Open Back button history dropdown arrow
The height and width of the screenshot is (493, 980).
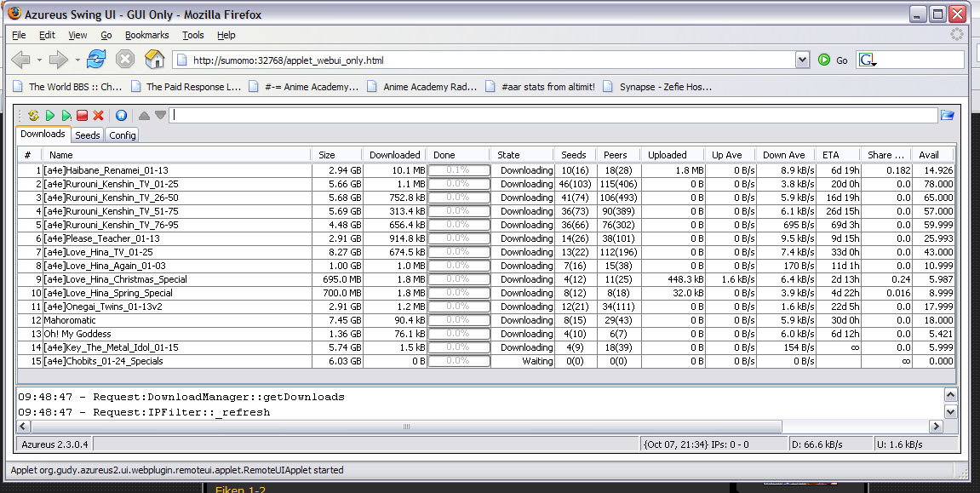pos(39,60)
